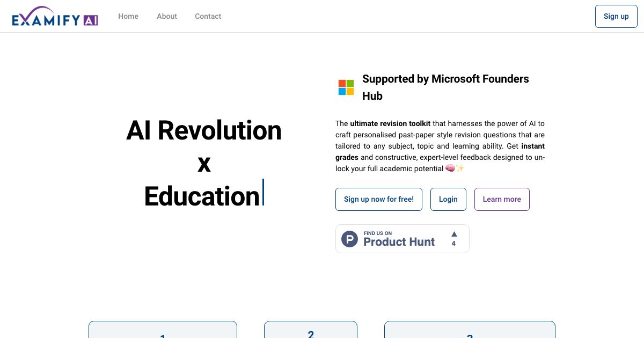The width and height of the screenshot is (644, 338).
Task: Open the About navigation item
Action: (x=166, y=16)
